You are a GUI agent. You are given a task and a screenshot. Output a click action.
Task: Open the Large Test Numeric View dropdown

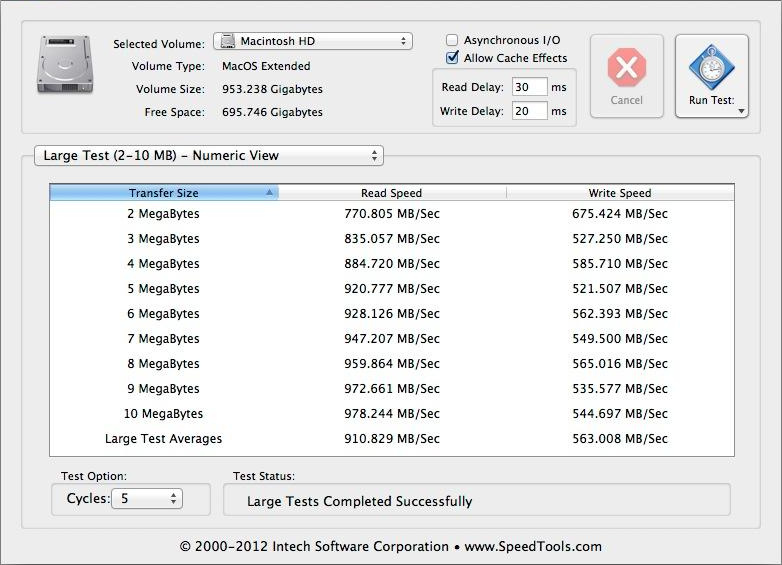point(208,156)
